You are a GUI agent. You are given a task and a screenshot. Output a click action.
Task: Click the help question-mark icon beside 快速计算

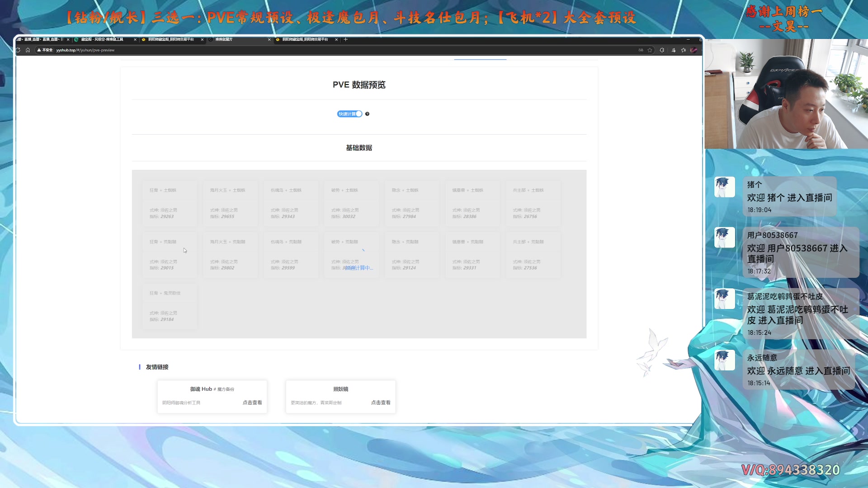tap(367, 114)
